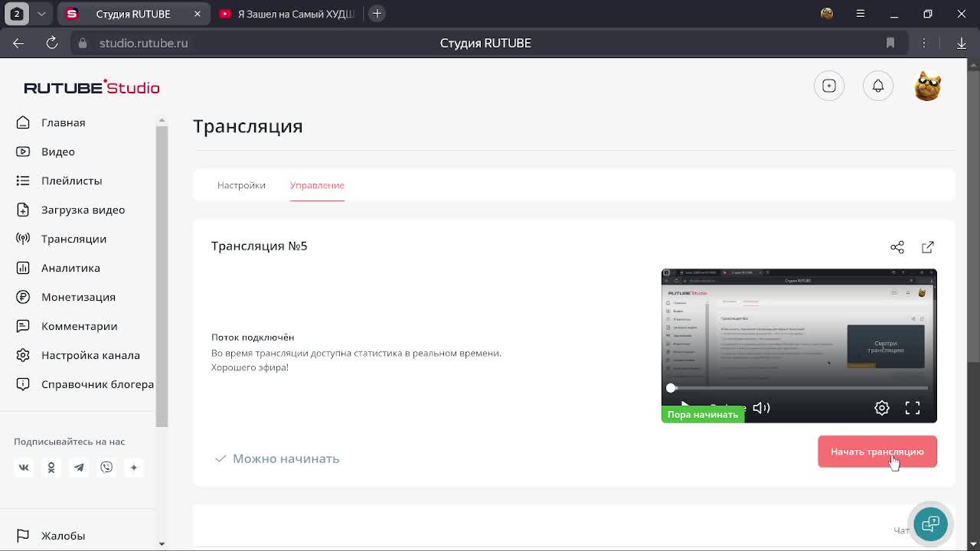
Task: Open the Комментарии section
Action: 67,326
